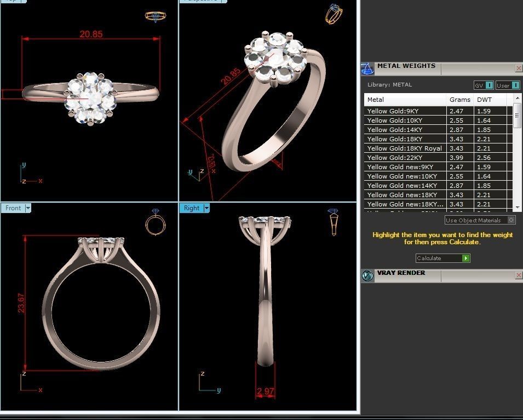Sort by the DWT column header
Screen dimensions: 523x420
click(x=490, y=100)
